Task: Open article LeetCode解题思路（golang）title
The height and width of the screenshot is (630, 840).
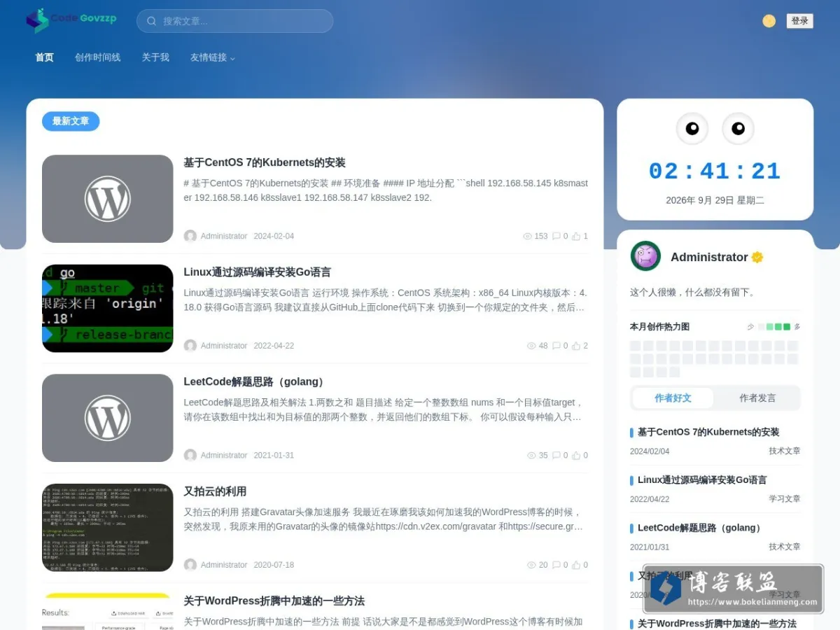Action: pyautogui.click(x=255, y=381)
